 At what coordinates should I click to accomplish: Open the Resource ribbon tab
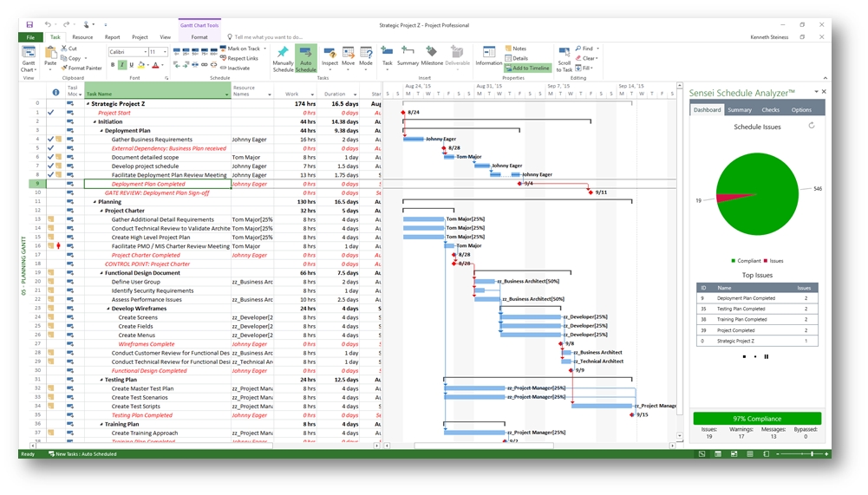[x=82, y=37]
